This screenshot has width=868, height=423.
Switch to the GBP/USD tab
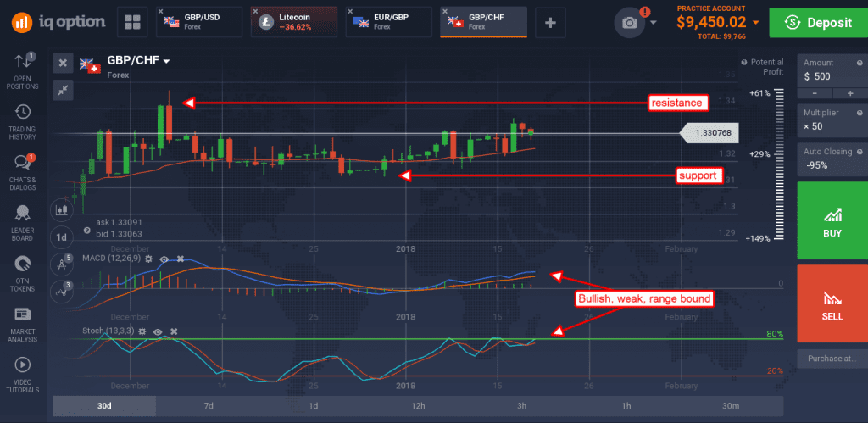click(x=200, y=22)
